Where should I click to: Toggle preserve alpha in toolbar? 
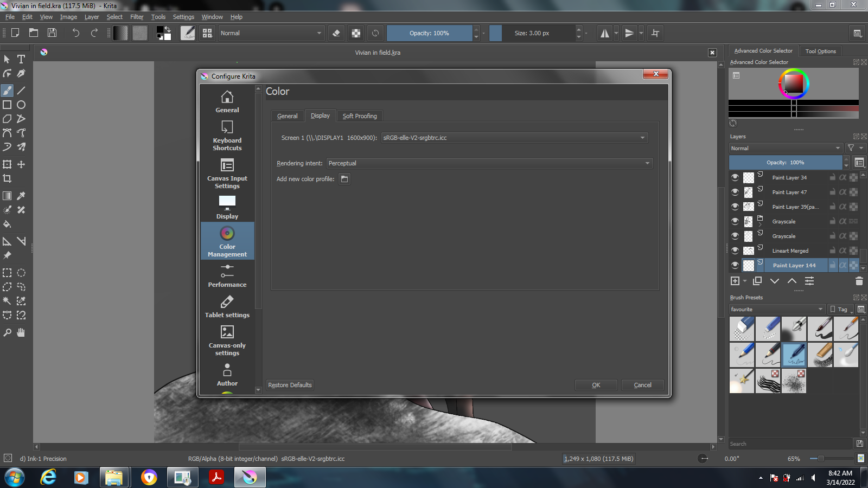point(356,33)
